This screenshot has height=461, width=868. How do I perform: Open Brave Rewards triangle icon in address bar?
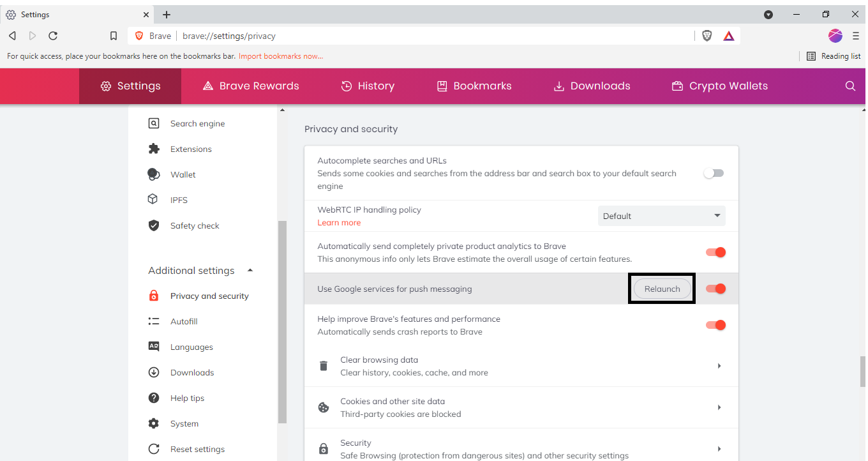pos(729,36)
